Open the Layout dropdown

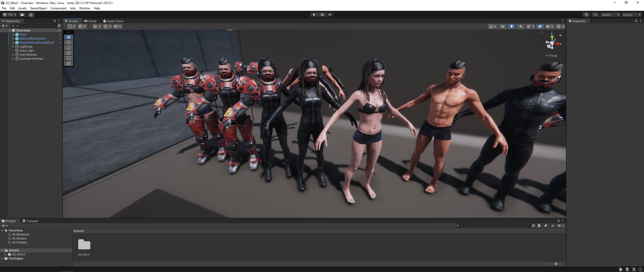coord(631,15)
